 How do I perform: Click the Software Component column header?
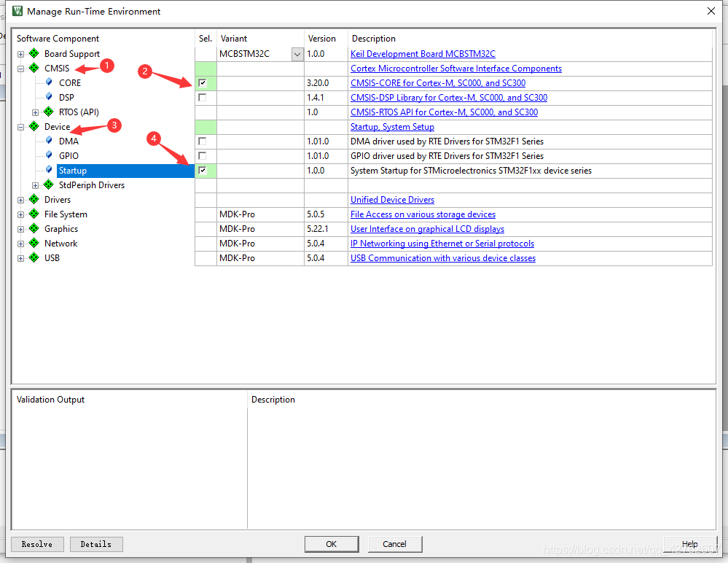pos(58,39)
